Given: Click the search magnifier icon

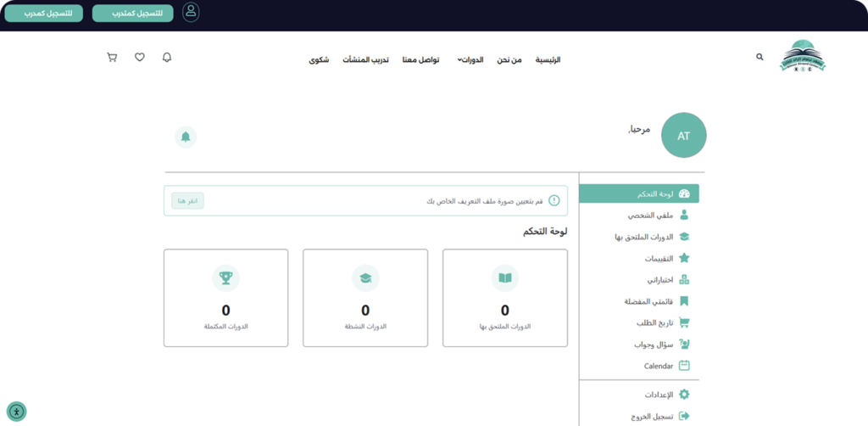Looking at the screenshot, I should pyautogui.click(x=759, y=57).
